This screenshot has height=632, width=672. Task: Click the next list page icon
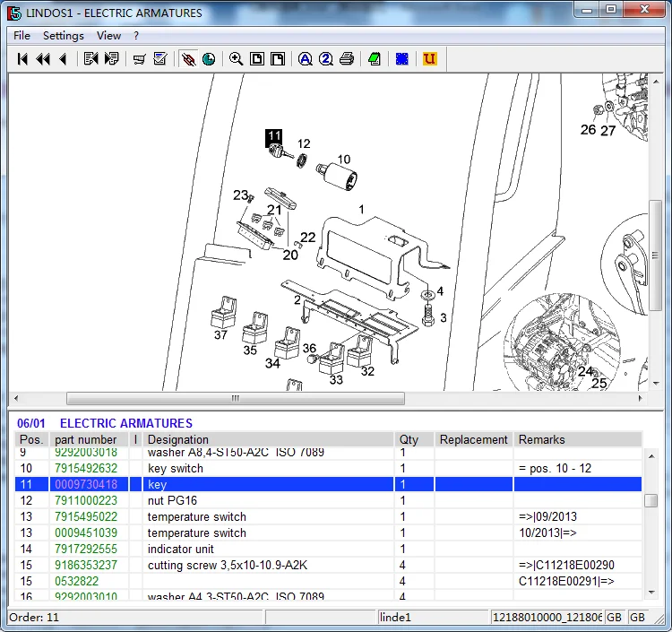pyautogui.click(x=111, y=59)
